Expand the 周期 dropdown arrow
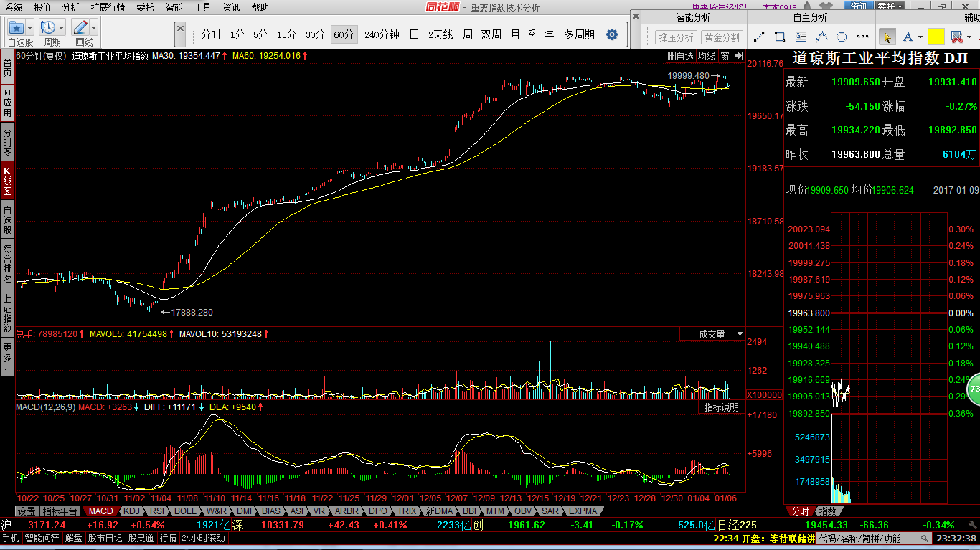The height and width of the screenshot is (550, 980). (62, 28)
